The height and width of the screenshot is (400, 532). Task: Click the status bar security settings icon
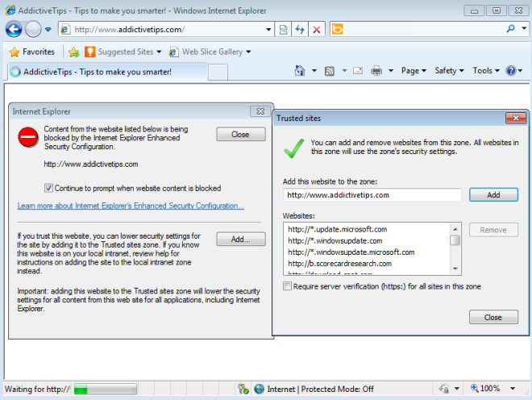[x=243, y=389]
